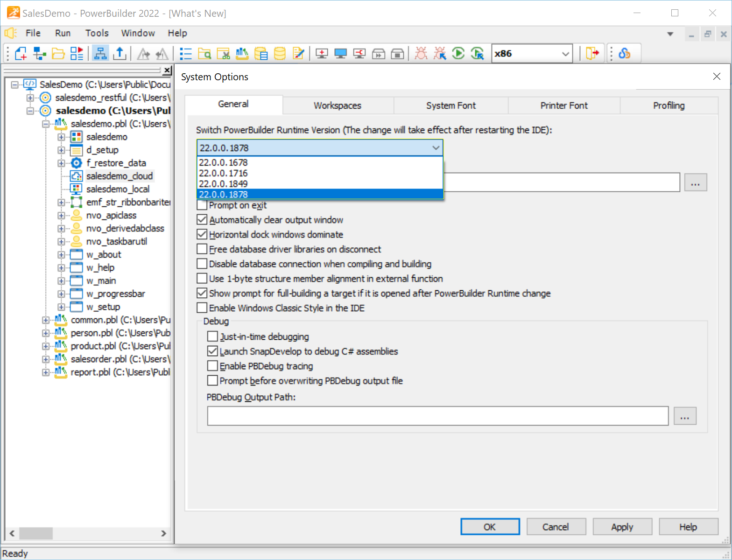Enable the Prompt on exit checkbox
Screen dimensions: 732x560
point(202,205)
